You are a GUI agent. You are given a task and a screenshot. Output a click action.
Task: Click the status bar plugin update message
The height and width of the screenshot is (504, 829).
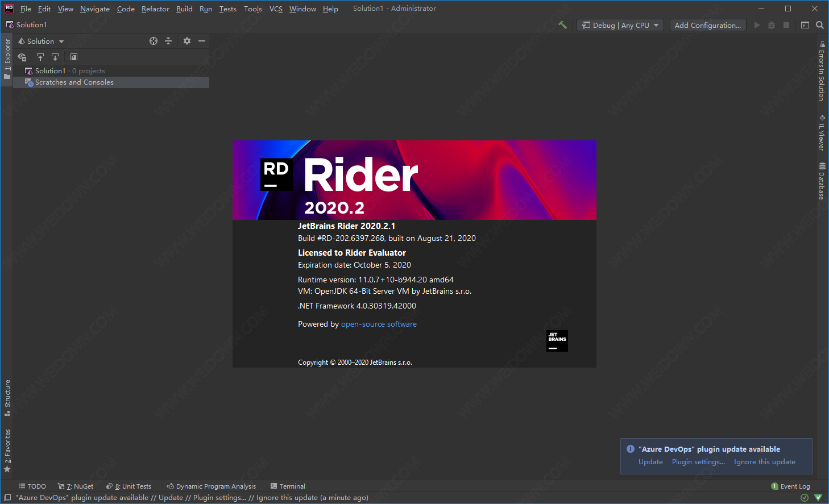point(192,498)
